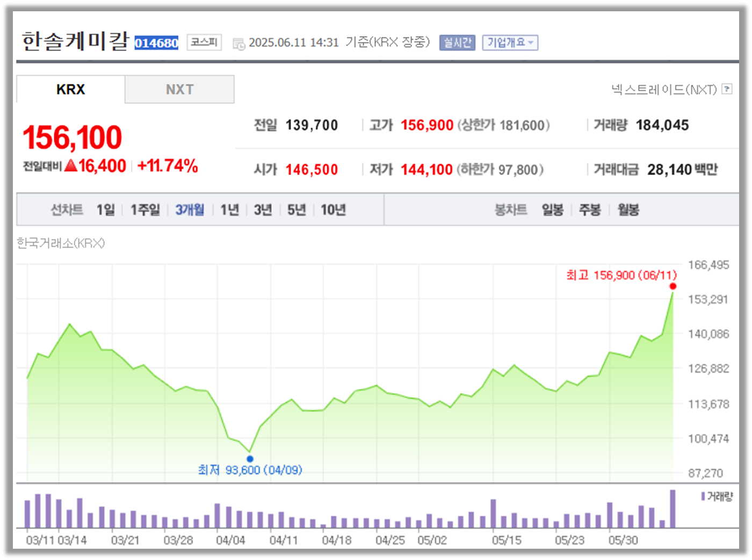Click the red 최고 high point marker
Screen dimensions: 752x560
673,286
